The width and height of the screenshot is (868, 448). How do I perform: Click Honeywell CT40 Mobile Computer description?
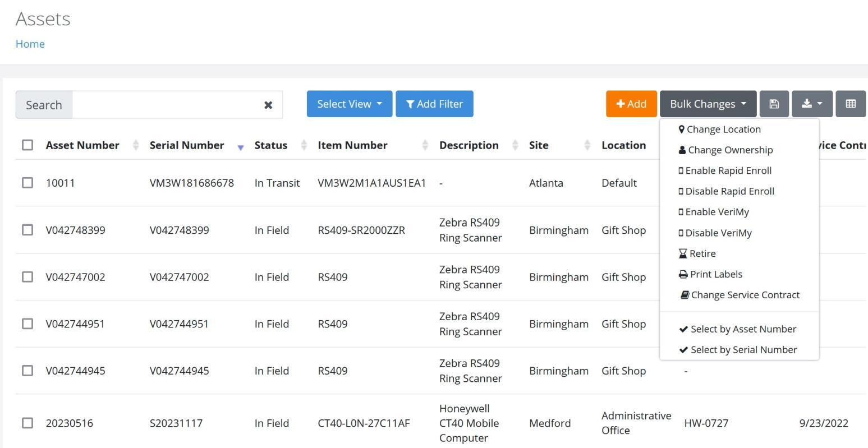coord(469,423)
